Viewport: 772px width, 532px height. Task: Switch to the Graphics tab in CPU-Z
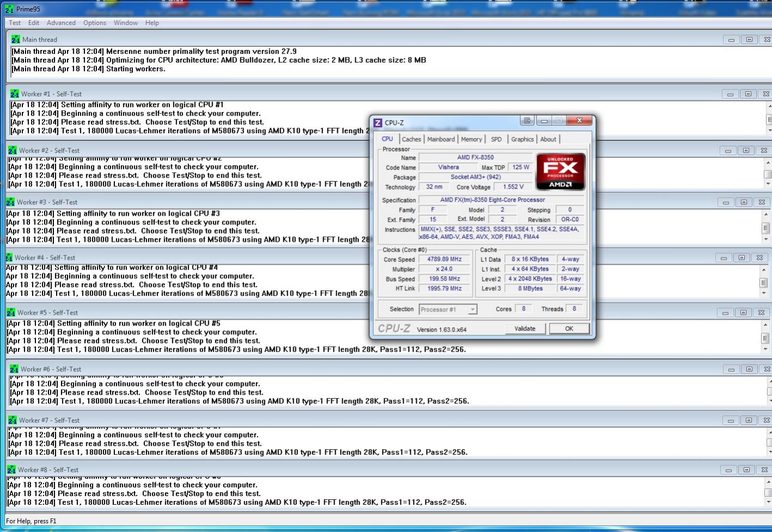pos(522,139)
